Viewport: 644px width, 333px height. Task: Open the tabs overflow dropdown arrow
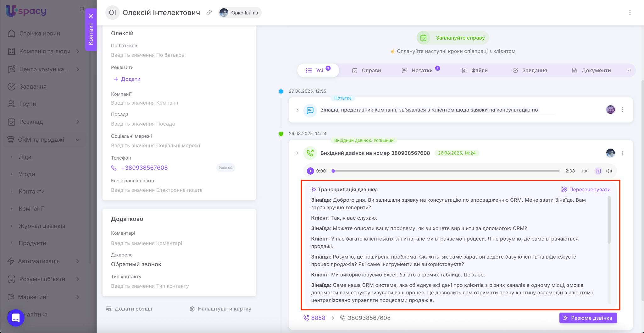(629, 70)
